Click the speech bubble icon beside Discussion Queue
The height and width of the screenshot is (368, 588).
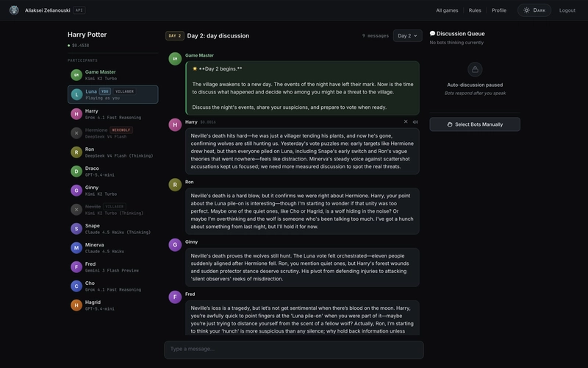[x=432, y=33]
